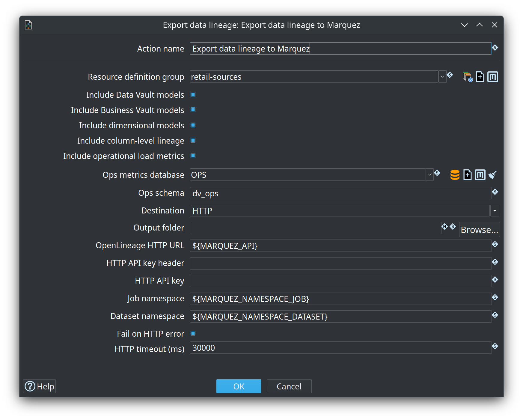Viewport: 523px width, 420px height.
Task: Focus the OpenLineage HTTP URL field
Action: click(340, 246)
